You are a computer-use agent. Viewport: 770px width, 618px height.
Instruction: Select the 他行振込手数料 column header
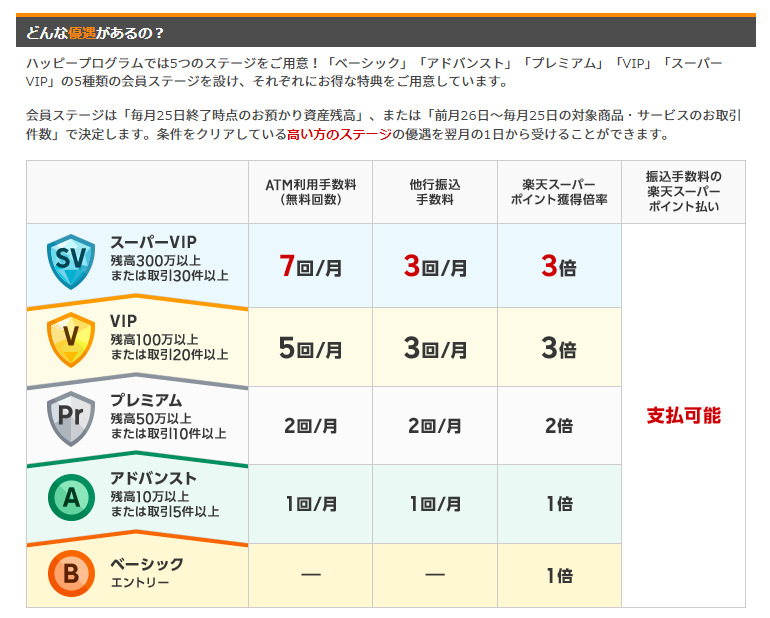click(x=434, y=192)
